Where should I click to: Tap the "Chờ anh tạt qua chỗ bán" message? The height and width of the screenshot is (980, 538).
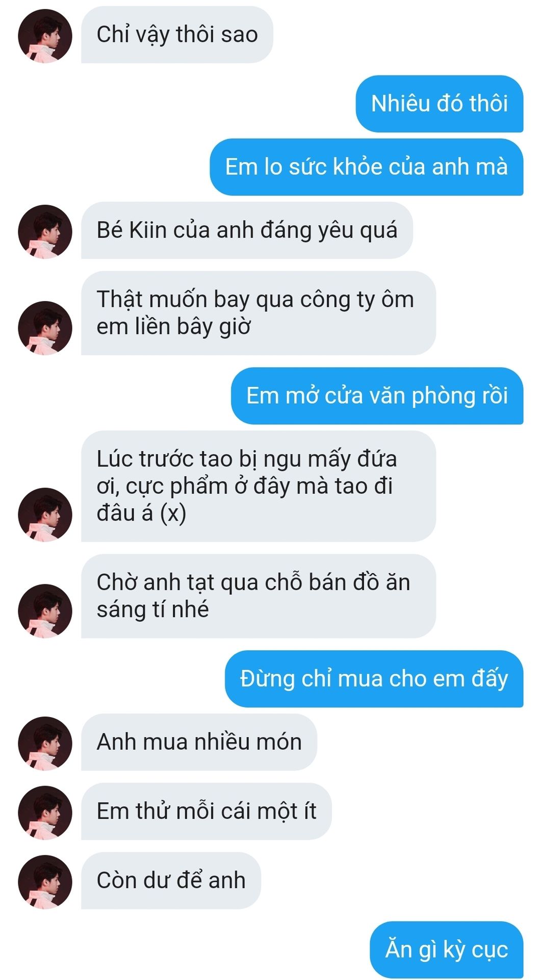pyautogui.click(x=259, y=596)
